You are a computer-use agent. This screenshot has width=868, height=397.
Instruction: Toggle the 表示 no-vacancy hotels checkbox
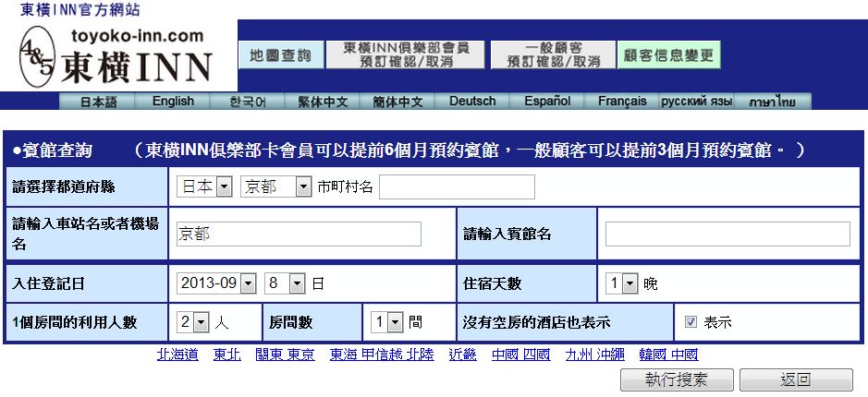click(691, 322)
